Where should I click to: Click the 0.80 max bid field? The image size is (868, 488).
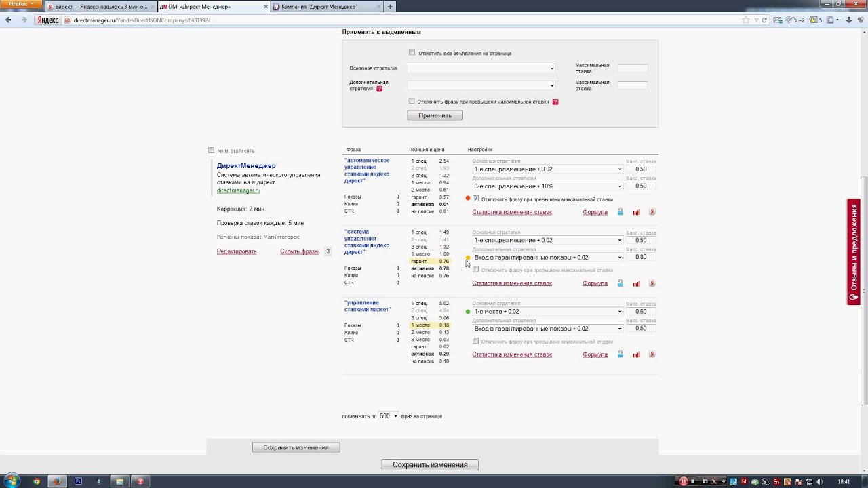pyautogui.click(x=641, y=257)
